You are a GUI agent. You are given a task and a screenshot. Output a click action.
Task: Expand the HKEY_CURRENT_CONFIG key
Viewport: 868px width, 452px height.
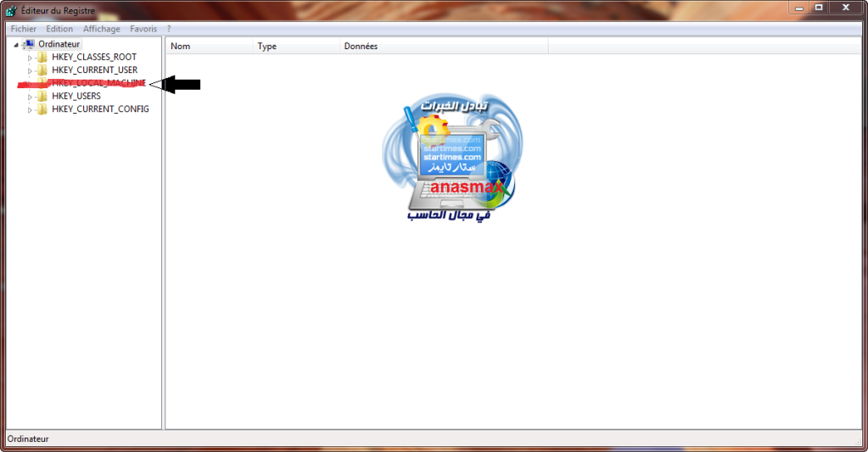[x=30, y=110]
